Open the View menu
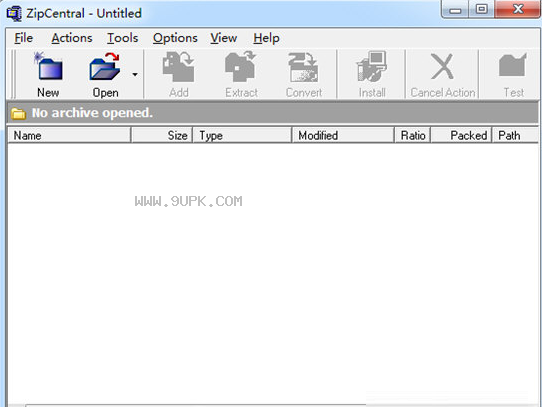The width and height of the screenshot is (542, 407). [224, 38]
